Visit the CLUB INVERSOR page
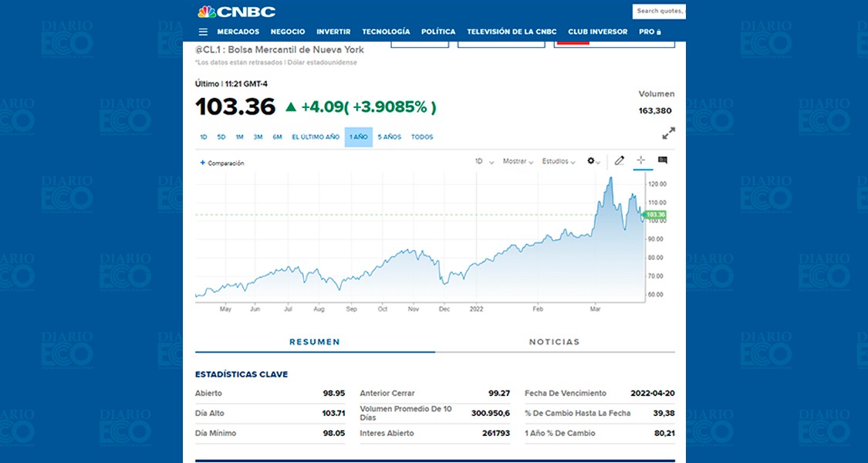Viewport: 868px width, 463px height. click(x=598, y=32)
